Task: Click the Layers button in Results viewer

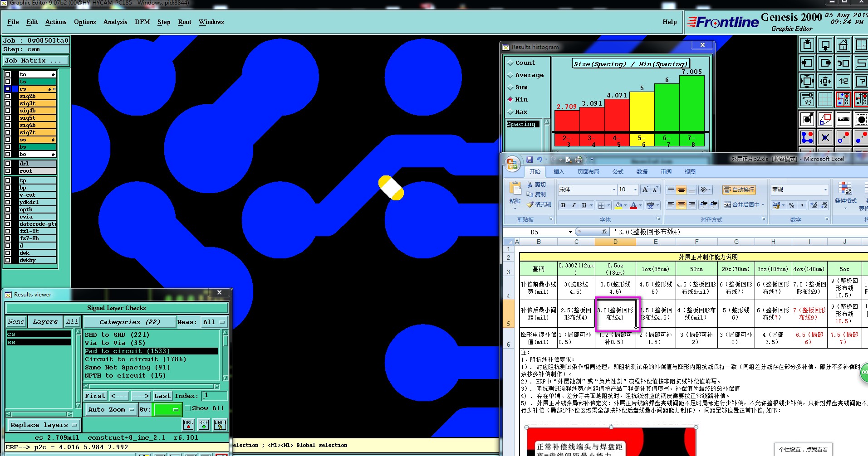Action: click(45, 322)
